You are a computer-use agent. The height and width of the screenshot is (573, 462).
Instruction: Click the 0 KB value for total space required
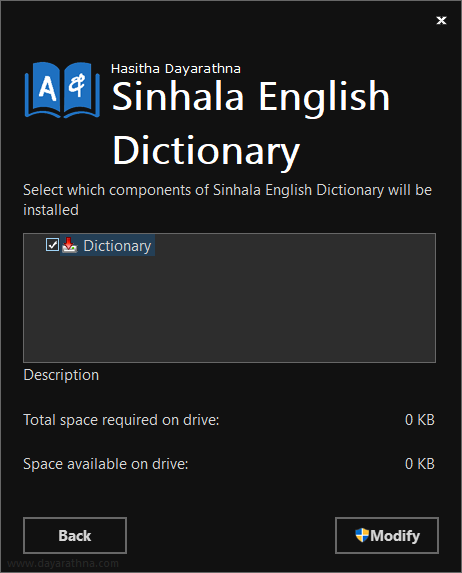pos(420,420)
